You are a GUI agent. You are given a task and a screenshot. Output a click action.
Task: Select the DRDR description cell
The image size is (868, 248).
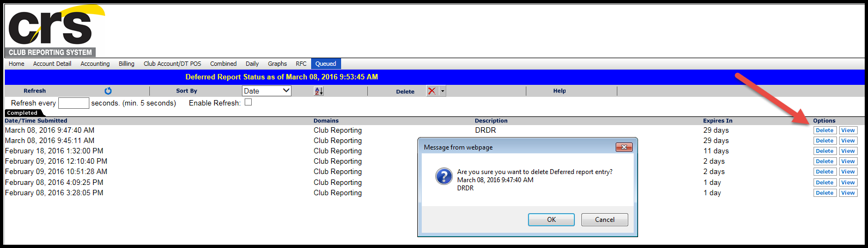(x=485, y=131)
